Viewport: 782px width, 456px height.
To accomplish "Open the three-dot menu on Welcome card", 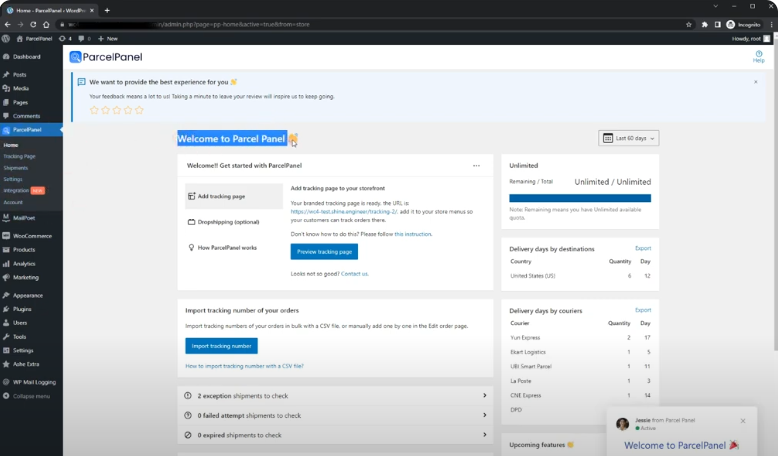I will pyautogui.click(x=476, y=166).
